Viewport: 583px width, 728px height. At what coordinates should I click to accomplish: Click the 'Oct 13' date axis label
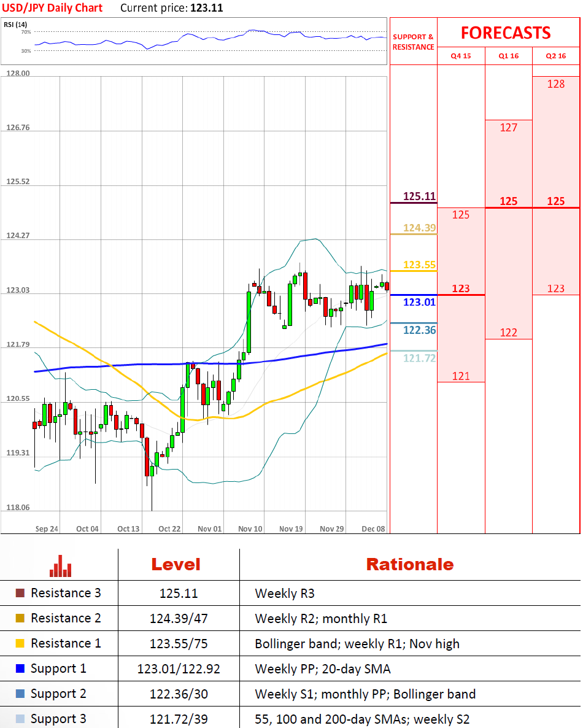(x=128, y=529)
